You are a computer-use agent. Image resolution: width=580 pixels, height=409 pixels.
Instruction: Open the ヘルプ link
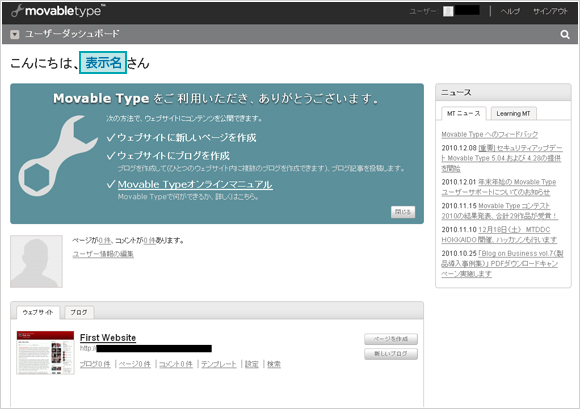click(x=510, y=11)
